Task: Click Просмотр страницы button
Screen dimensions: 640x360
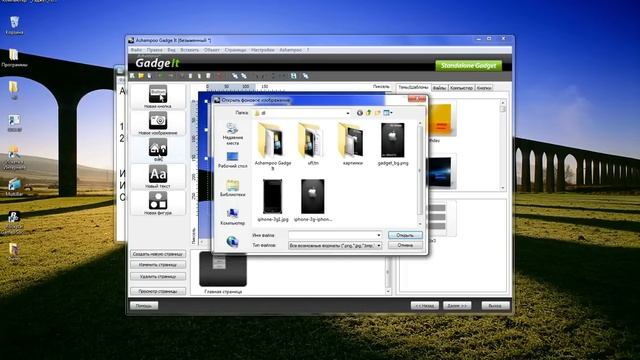Action: tap(158, 291)
